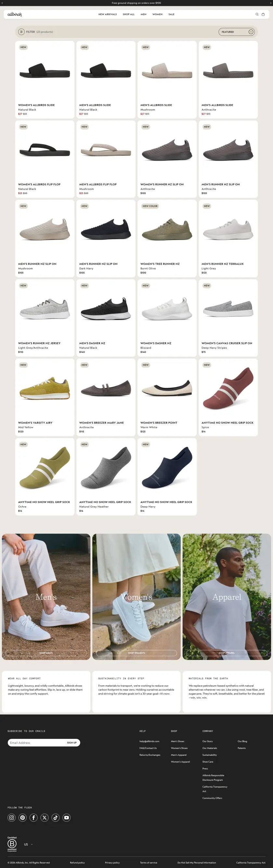Open Deep Navy no show sock product
The width and height of the screenshot is (273, 868).
(x=167, y=477)
